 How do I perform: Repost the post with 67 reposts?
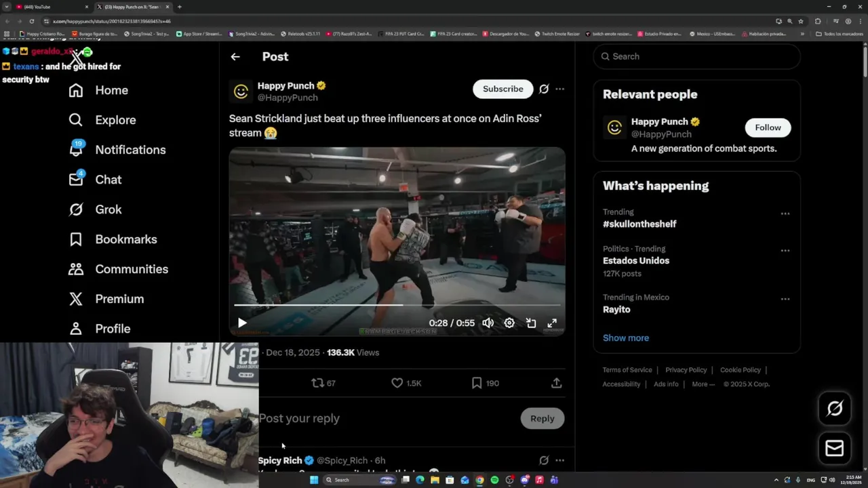pos(323,383)
